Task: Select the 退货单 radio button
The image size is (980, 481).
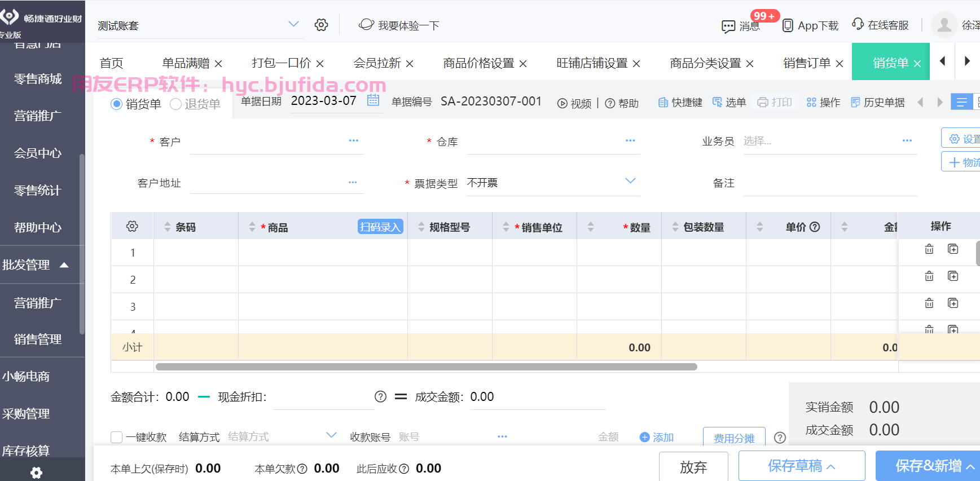Action: (x=175, y=104)
